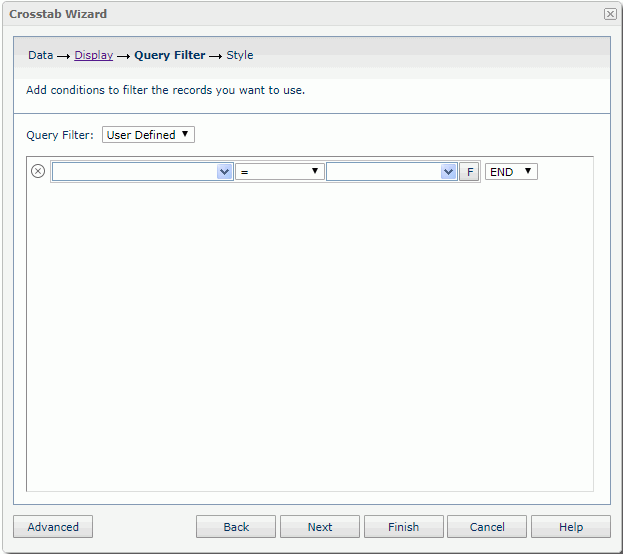Select the Query Filter step in breadcrumb

pyautogui.click(x=170, y=55)
